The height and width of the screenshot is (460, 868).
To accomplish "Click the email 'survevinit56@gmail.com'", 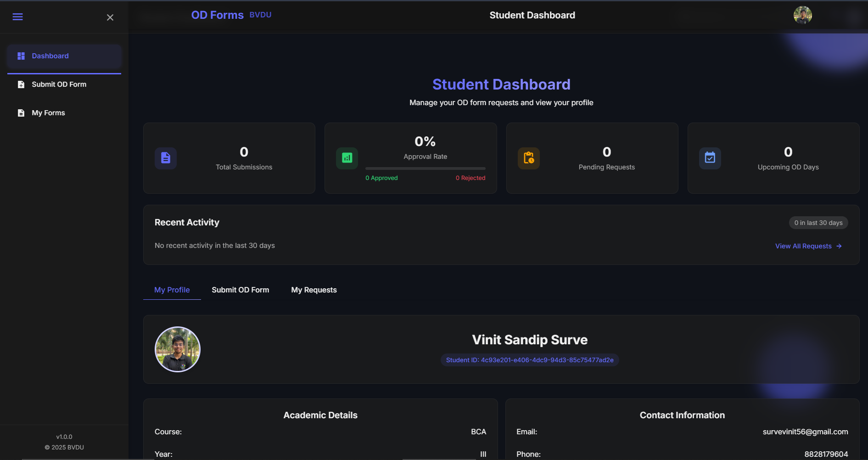I will [x=805, y=432].
